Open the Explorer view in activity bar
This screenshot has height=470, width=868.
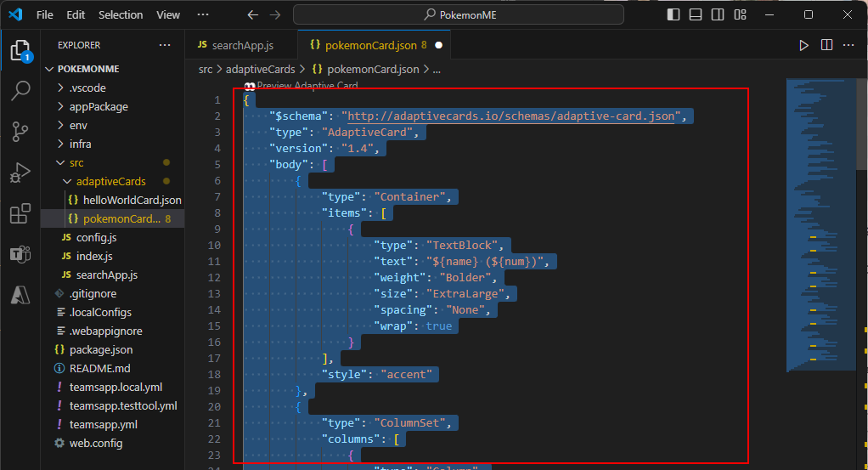(20, 50)
